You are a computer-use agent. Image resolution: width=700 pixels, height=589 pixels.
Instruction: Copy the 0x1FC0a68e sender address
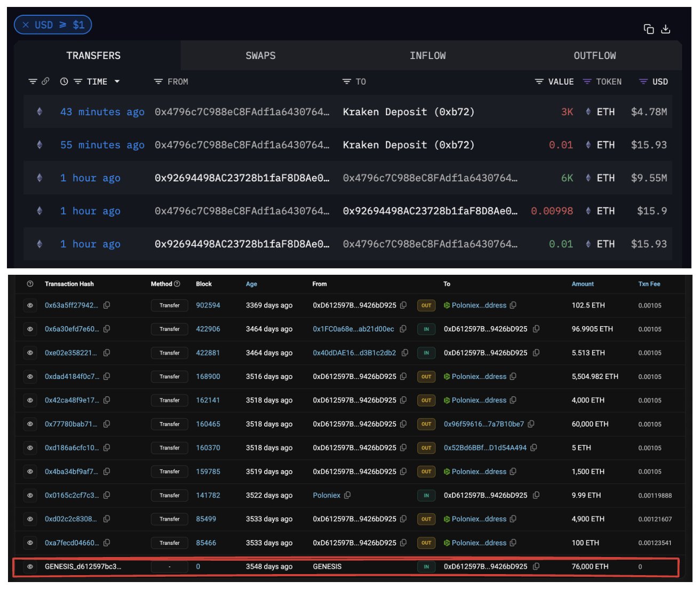403,329
